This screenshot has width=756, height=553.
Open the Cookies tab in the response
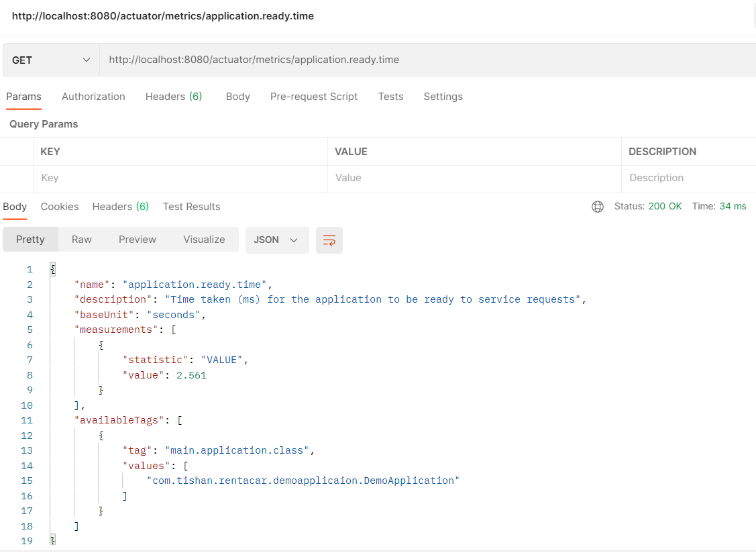pos(59,207)
